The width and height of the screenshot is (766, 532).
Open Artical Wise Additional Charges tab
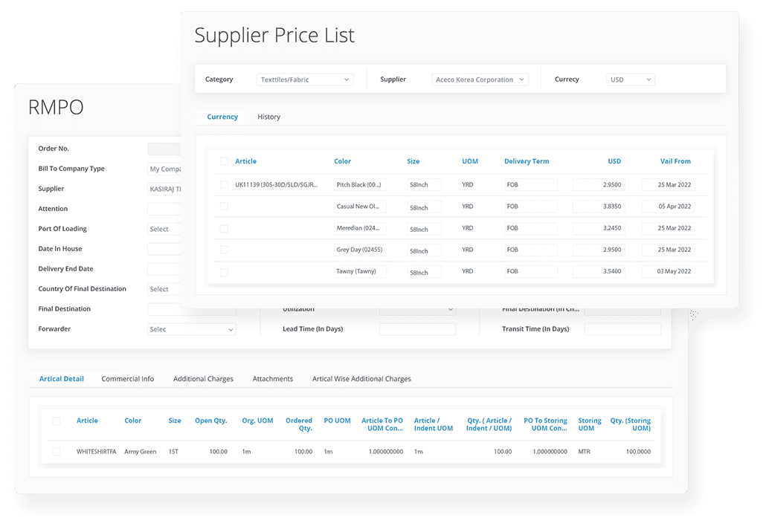(361, 379)
